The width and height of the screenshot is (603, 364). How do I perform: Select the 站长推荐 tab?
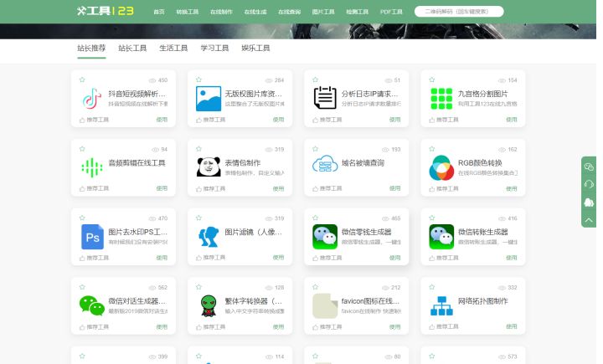91,48
